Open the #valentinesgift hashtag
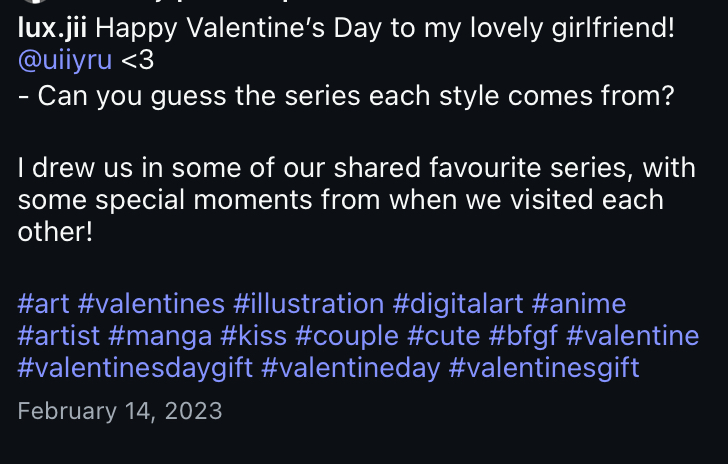The image size is (728, 464). [544, 368]
